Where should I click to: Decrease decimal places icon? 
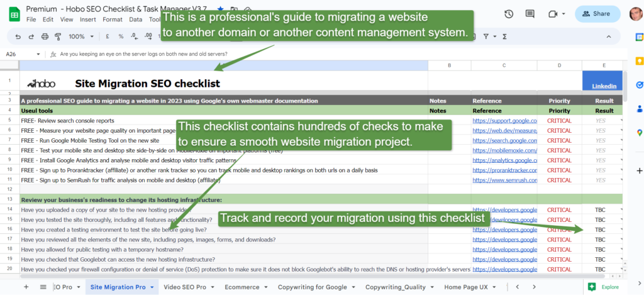[x=134, y=36]
